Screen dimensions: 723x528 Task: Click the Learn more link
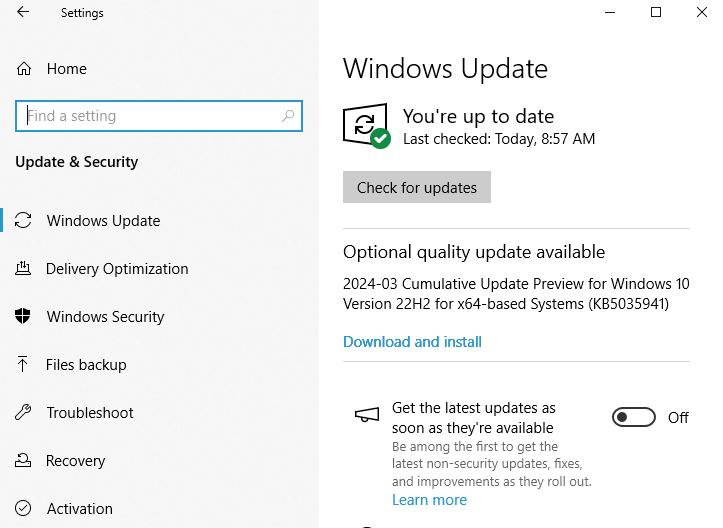pyautogui.click(x=429, y=500)
